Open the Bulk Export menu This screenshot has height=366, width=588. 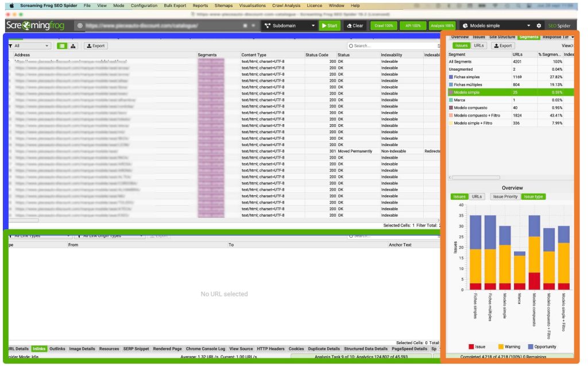tap(175, 5)
